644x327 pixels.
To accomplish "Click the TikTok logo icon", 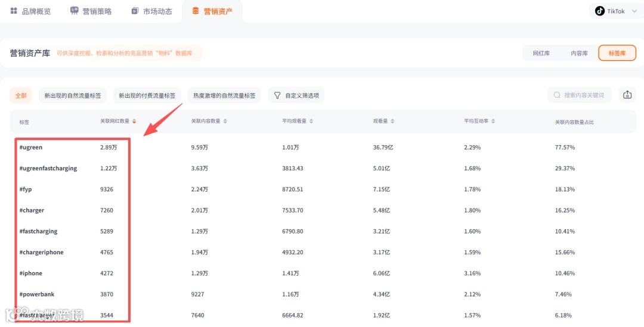I will (600, 11).
